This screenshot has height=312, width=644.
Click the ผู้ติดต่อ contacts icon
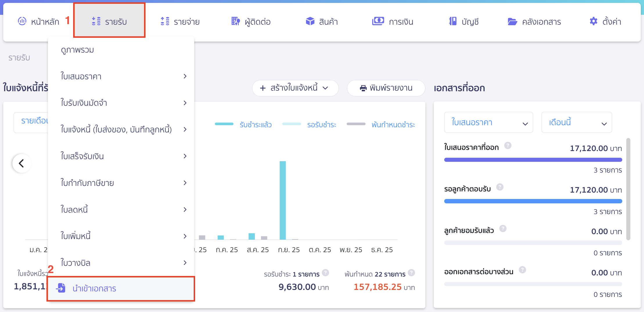coord(235,21)
